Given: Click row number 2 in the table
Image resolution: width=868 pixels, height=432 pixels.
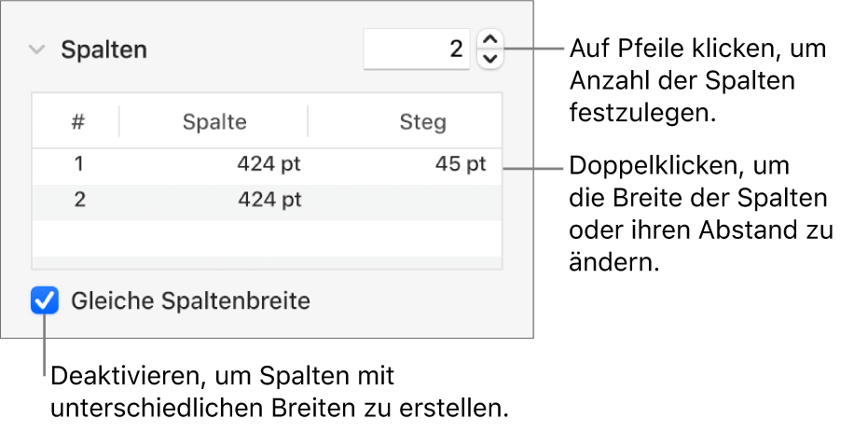Looking at the screenshot, I should (79, 201).
